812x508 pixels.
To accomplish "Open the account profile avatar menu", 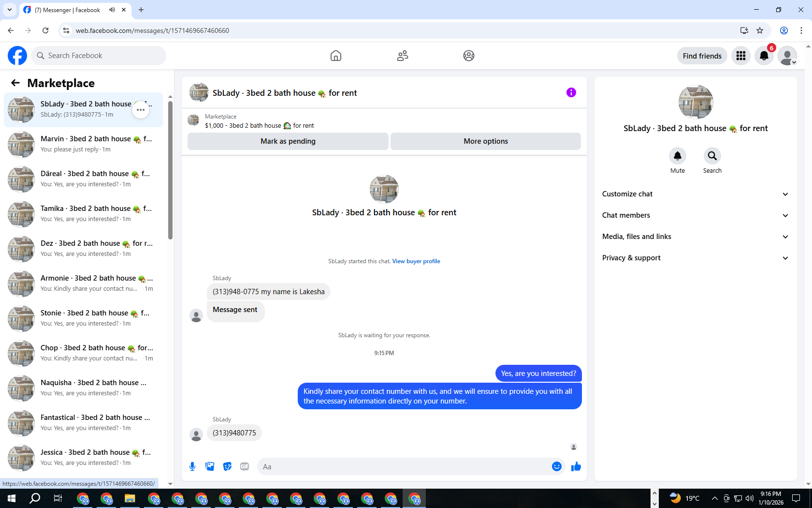I will [787, 56].
